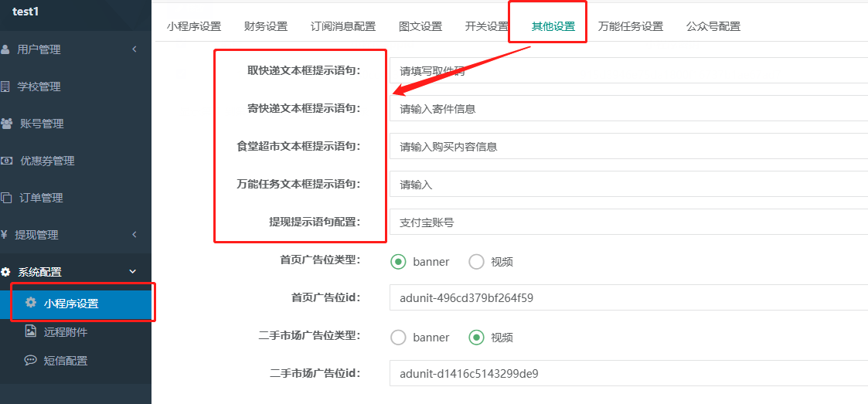Image resolution: width=868 pixels, height=404 pixels.
Task: Select banner for 首页广告位类型
Action: tap(398, 262)
